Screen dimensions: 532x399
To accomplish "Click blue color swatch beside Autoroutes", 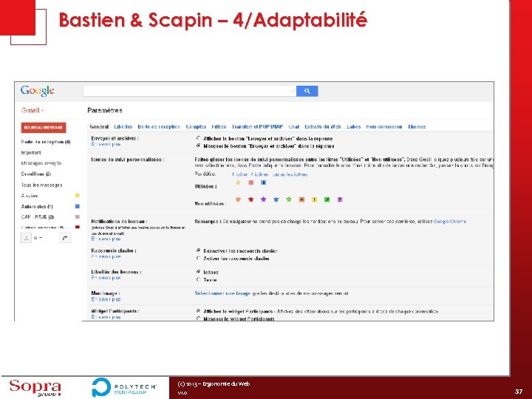I will tap(78, 206).
